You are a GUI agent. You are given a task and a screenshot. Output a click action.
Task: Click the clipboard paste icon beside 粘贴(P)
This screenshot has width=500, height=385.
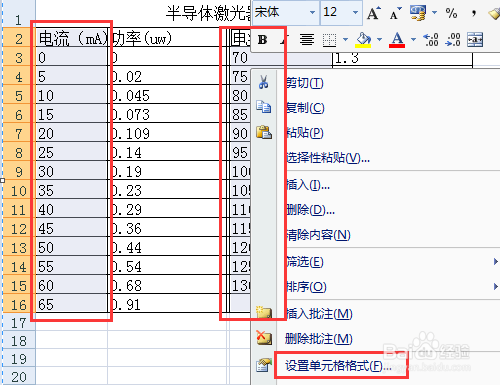coord(264,132)
